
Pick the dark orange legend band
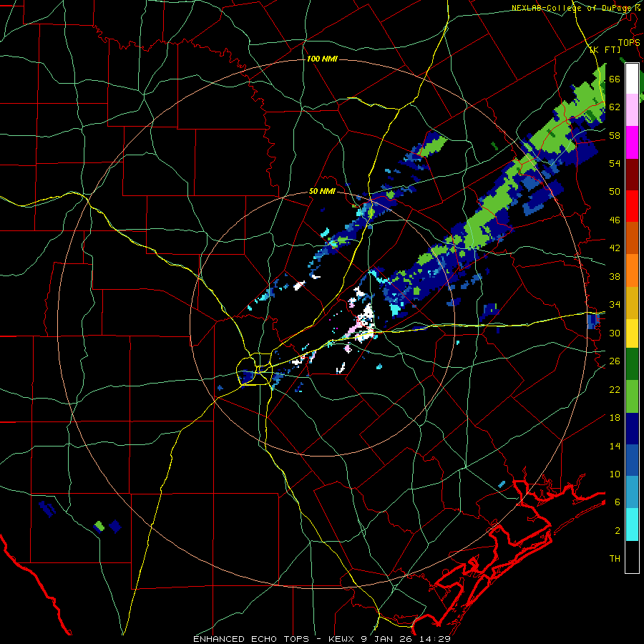(x=632, y=238)
